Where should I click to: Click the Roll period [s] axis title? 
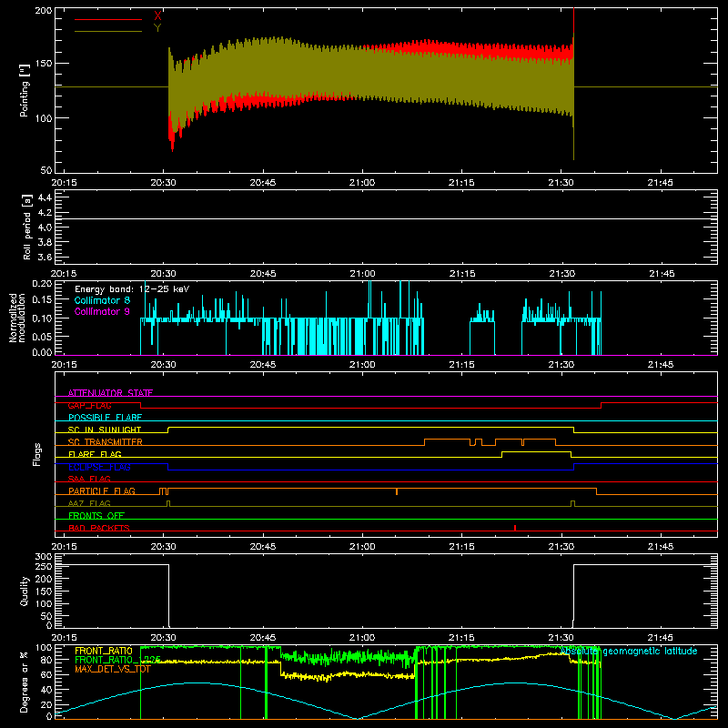[26, 227]
